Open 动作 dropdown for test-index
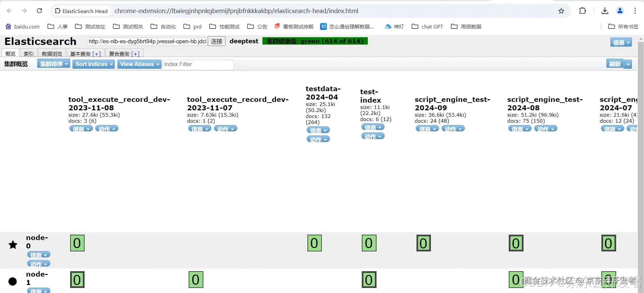This screenshot has width=644, height=293. pos(373,136)
